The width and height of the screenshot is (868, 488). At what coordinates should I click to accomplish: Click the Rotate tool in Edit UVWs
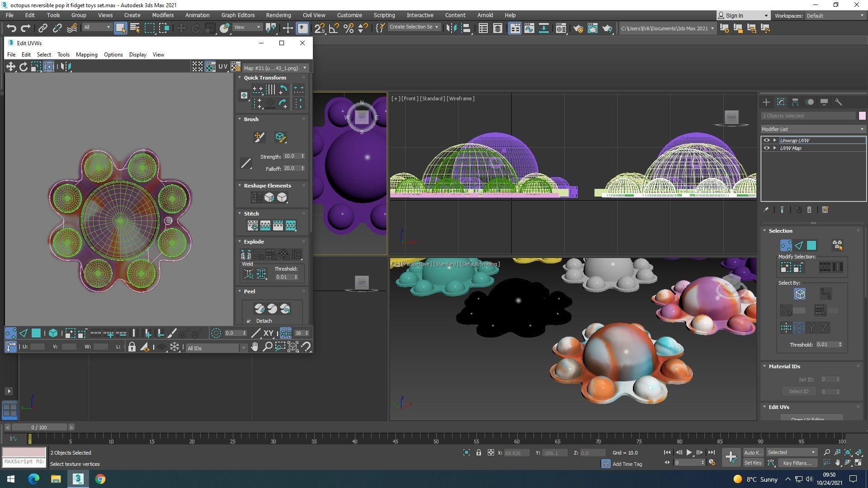[23, 67]
